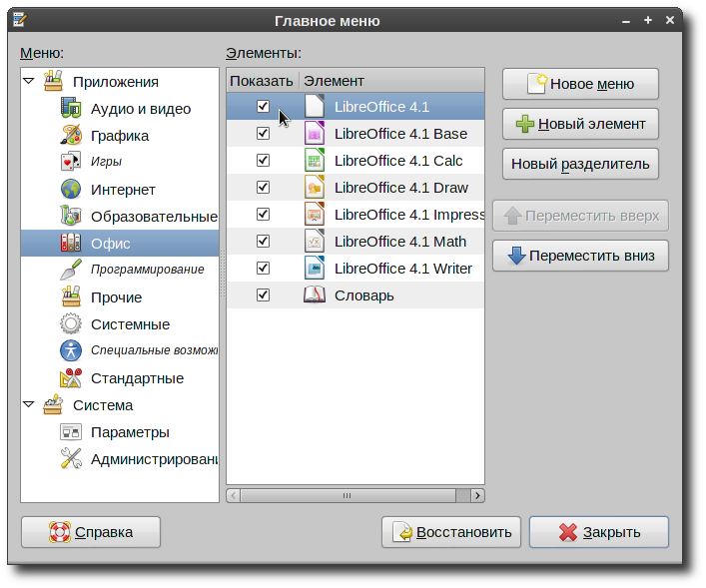This screenshot has width=706, height=588.
Task: Click the LibreOffice 4.1 Impress icon
Action: point(315,215)
